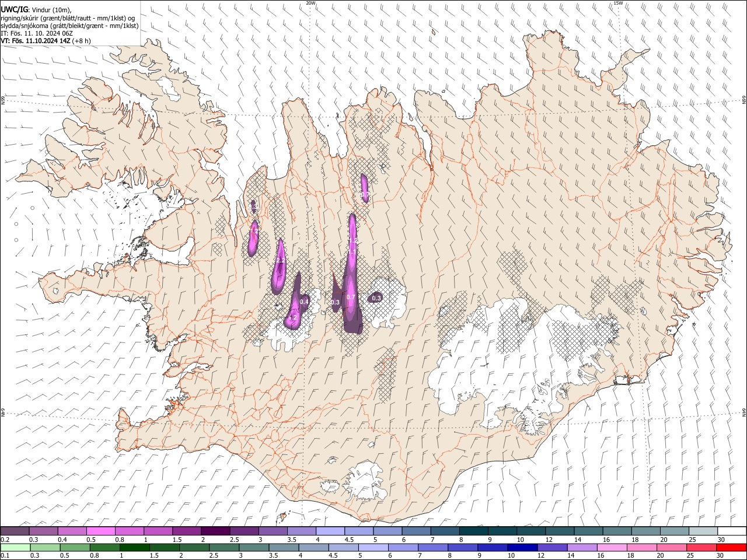The image size is (747, 560).
Task: Pick lower legend deep blue swatch at 10
Action: [521, 548]
